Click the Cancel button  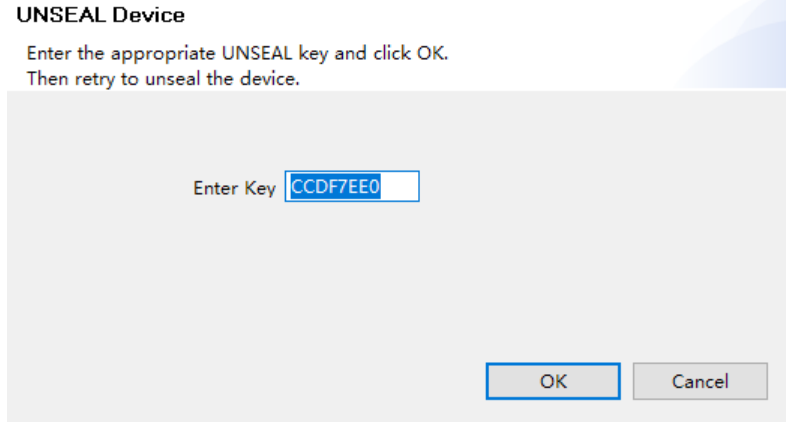point(700,381)
